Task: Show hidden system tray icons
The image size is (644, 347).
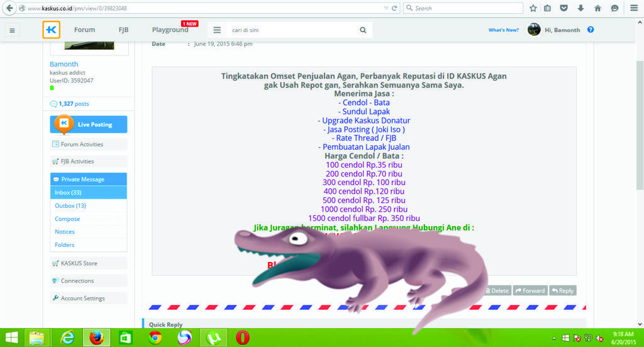Action: tap(554, 338)
